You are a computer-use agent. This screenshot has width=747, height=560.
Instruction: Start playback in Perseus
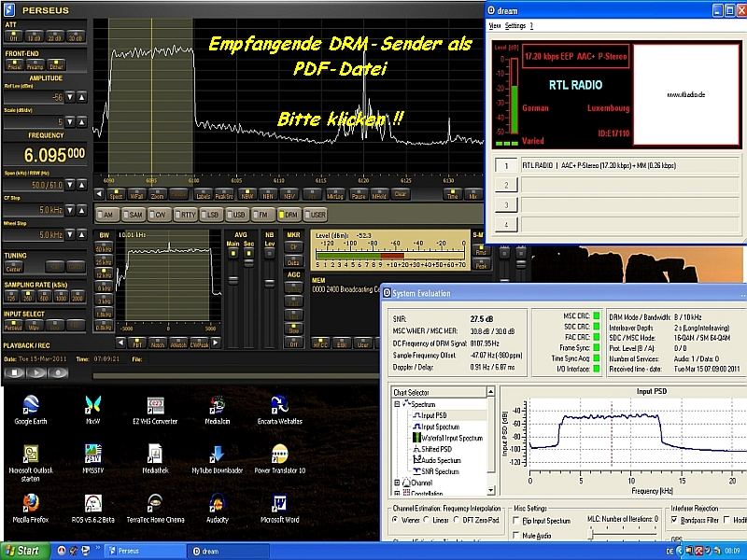(36, 372)
